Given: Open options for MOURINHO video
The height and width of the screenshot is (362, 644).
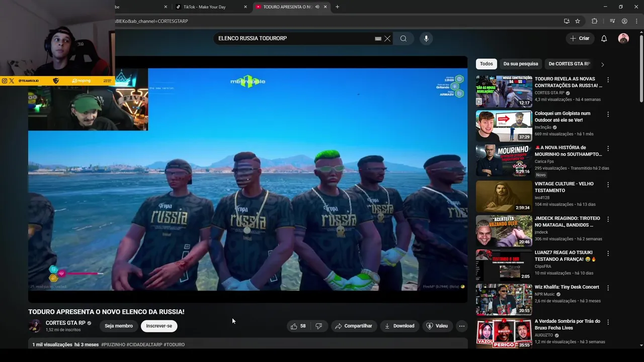Looking at the screenshot, I should pyautogui.click(x=608, y=148).
